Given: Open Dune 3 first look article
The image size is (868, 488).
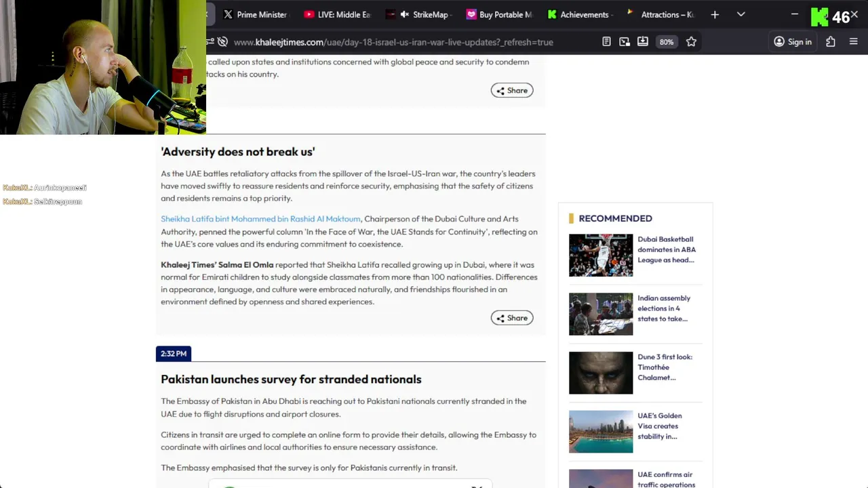Looking at the screenshot, I should point(665,367).
